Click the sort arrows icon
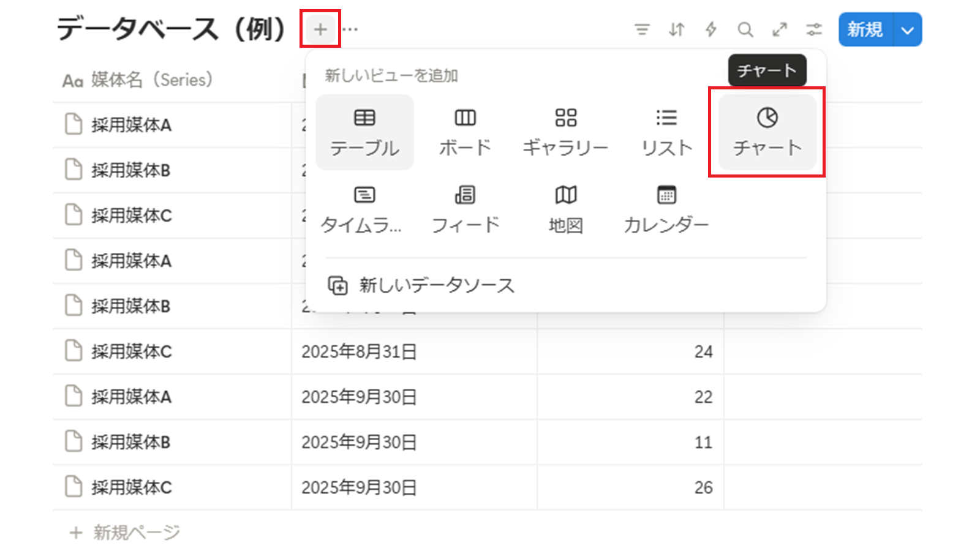The image size is (980, 551). point(676,29)
